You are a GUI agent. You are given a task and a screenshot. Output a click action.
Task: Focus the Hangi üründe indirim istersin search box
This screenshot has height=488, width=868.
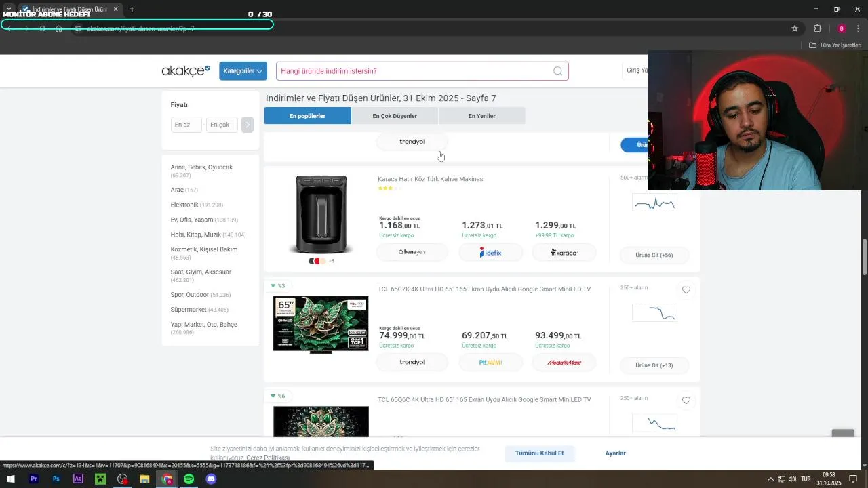click(422, 71)
